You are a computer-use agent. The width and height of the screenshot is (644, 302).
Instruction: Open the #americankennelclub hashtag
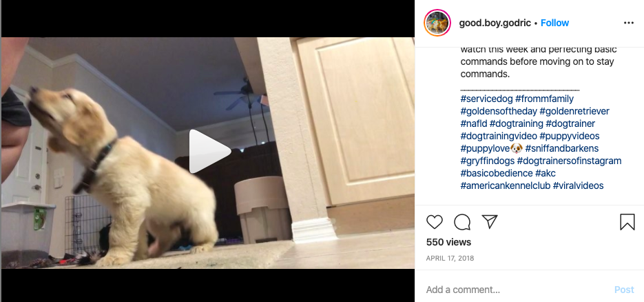coord(505,185)
